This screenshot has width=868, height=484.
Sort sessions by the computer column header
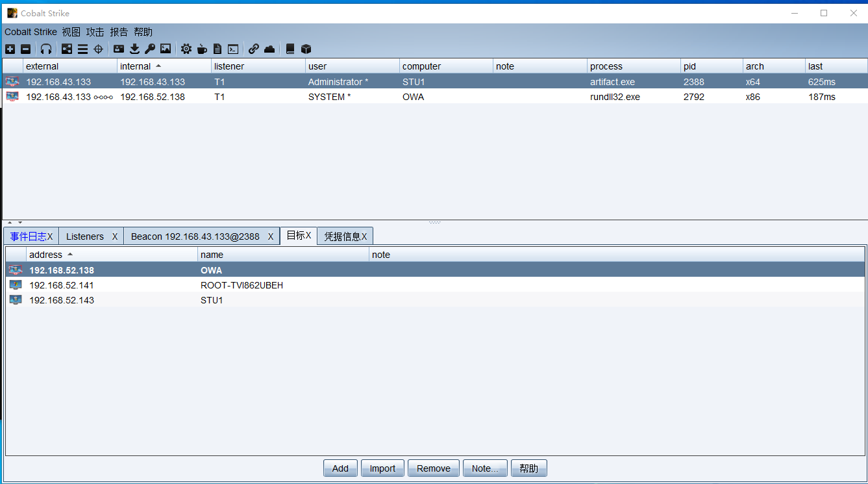(447, 66)
